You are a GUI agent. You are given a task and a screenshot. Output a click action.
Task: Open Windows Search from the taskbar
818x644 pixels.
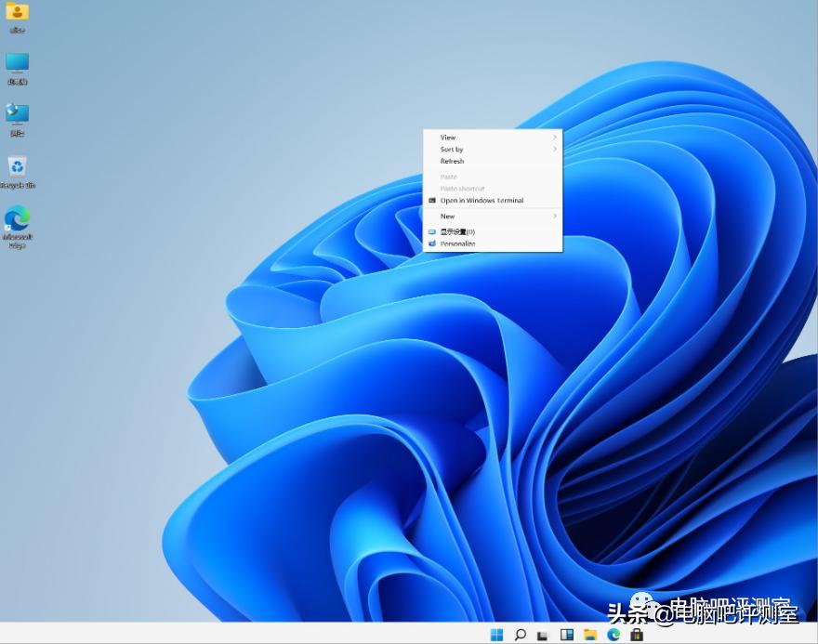(x=521, y=634)
